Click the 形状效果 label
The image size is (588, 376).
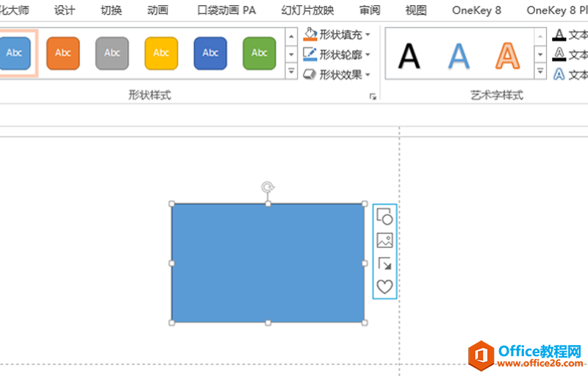tap(340, 74)
